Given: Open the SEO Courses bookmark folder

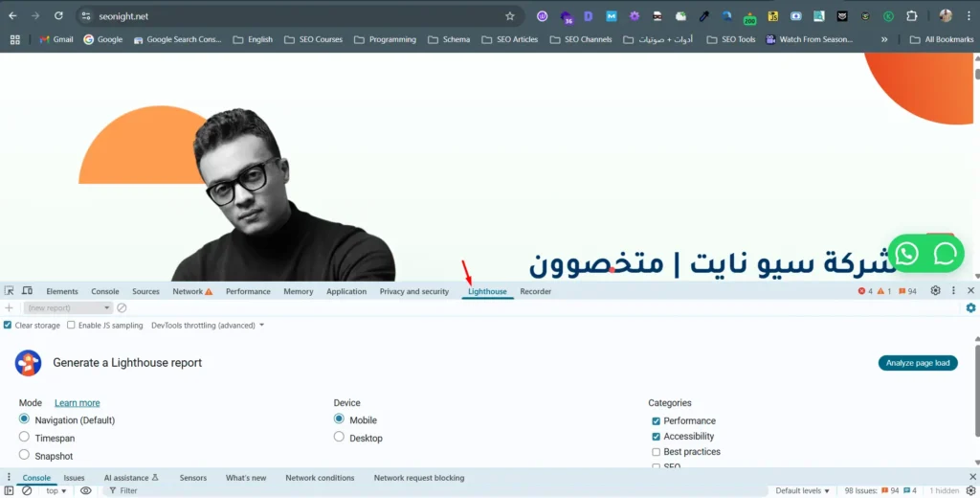Looking at the screenshot, I should tap(313, 39).
